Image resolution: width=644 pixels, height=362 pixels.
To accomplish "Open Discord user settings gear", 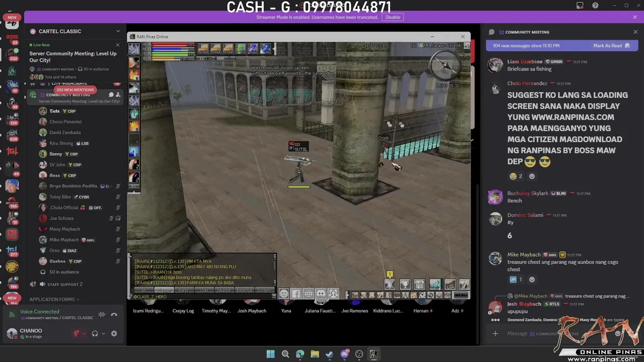I will pos(114,333).
